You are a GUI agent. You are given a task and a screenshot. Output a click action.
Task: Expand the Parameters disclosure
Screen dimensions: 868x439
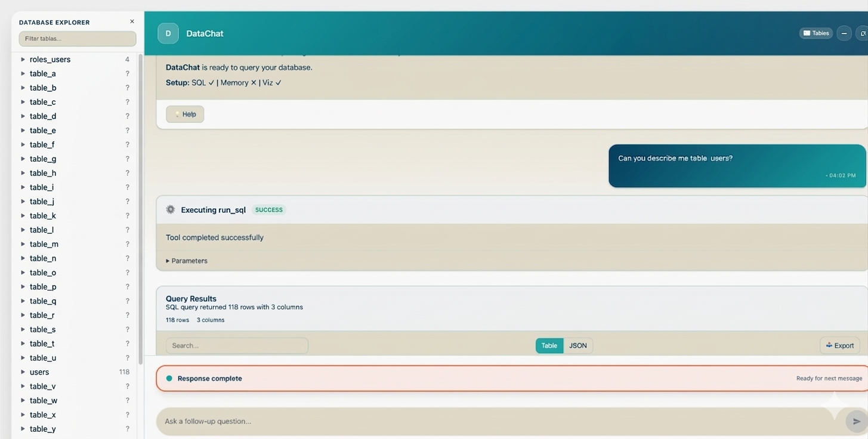[x=187, y=261]
